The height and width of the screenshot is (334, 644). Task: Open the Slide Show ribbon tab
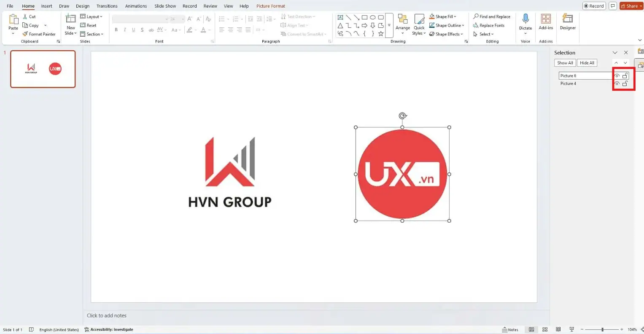(x=165, y=5)
